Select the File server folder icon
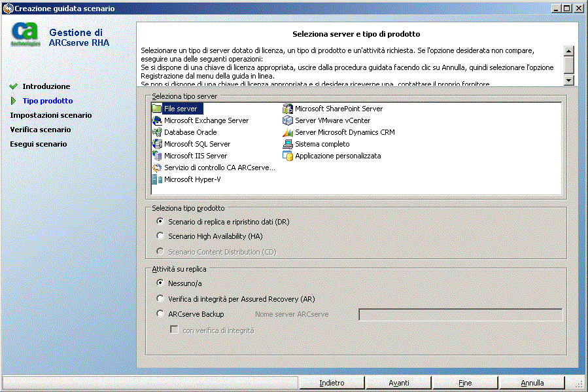588x392 pixels. [157, 109]
